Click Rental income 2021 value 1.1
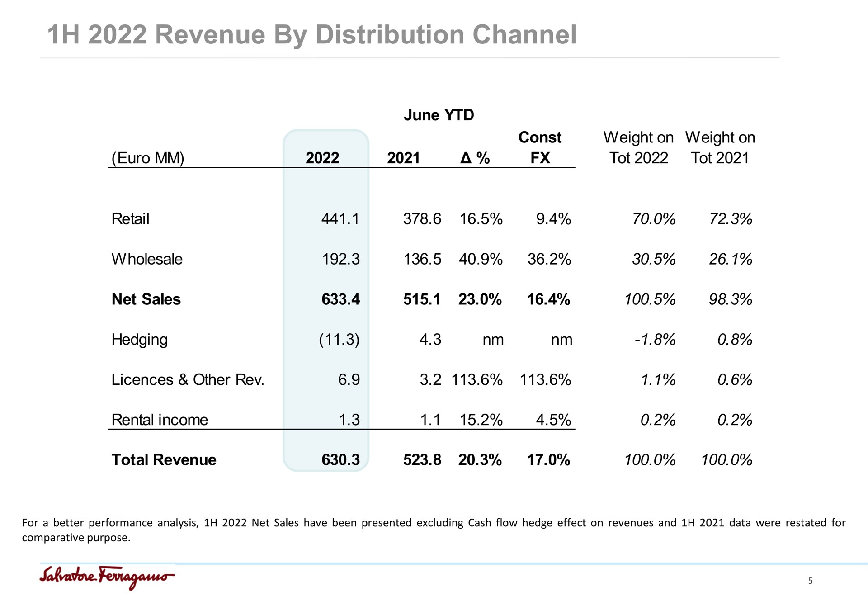Viewport: 868px width, 601px height. click(430, 420)
